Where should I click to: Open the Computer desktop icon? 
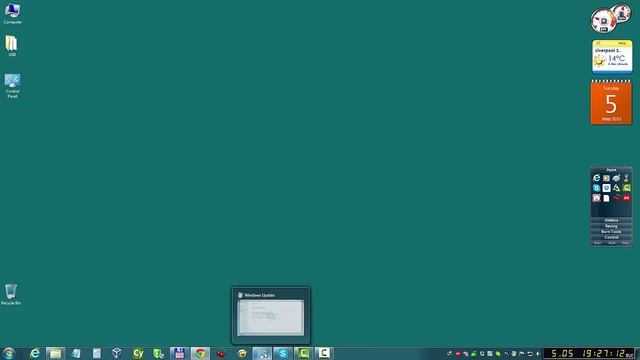12,13
